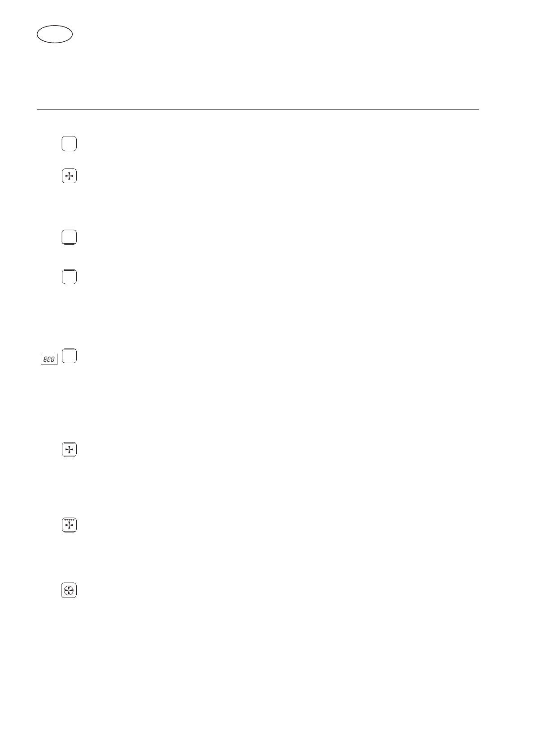Select fan with top and bottom heat icon
Viewport: 534px width, 756px height.
click(x=69, y=449)
